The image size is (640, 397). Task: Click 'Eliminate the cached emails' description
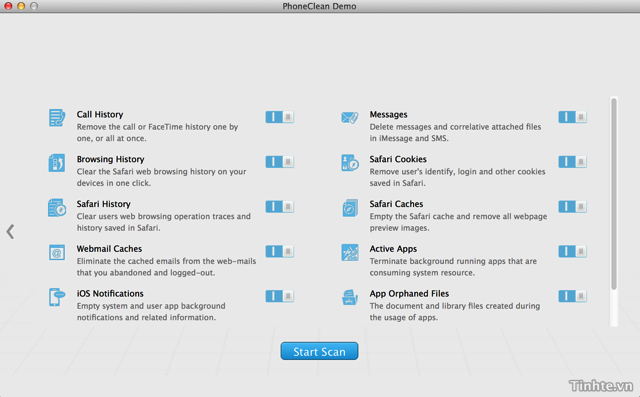pos(167,267)
